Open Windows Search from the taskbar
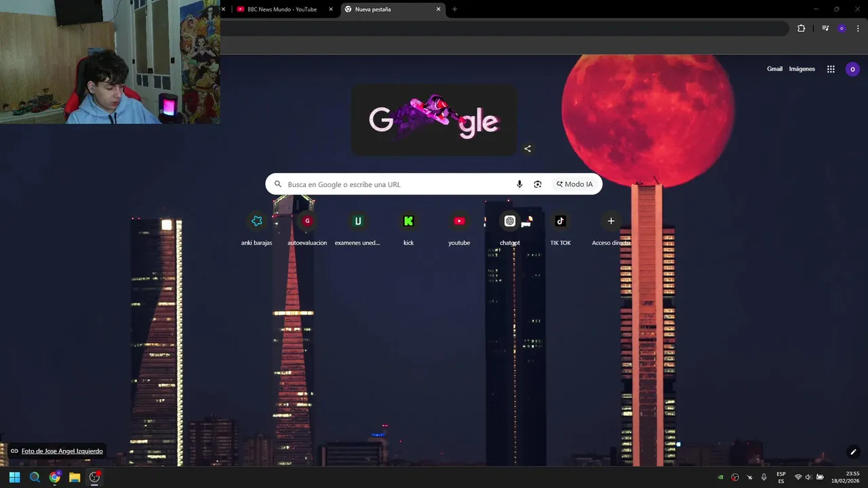This screenshot has height=488, width=868. point(35,477)
